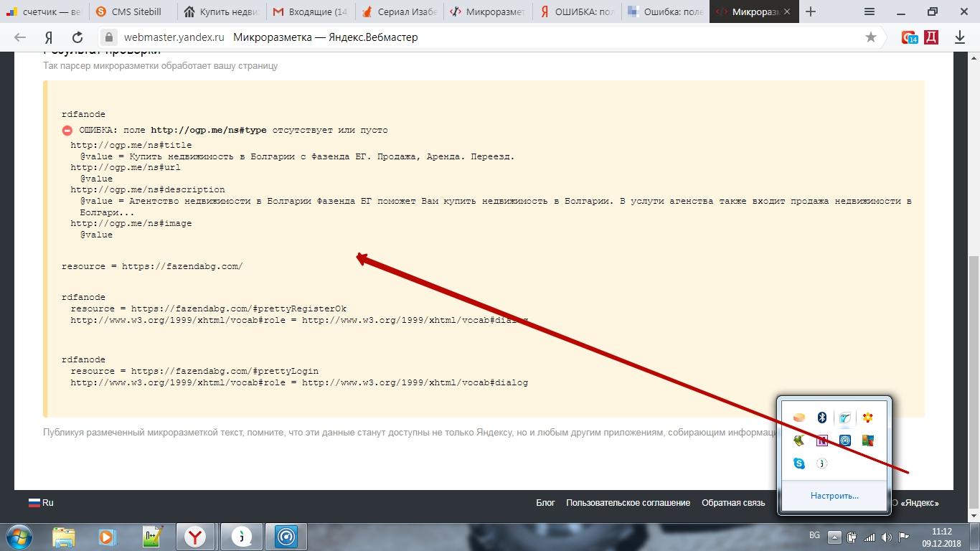Open browser downloads arrow icon
Screen dimensions: 980x551
(x=960, y=37)
